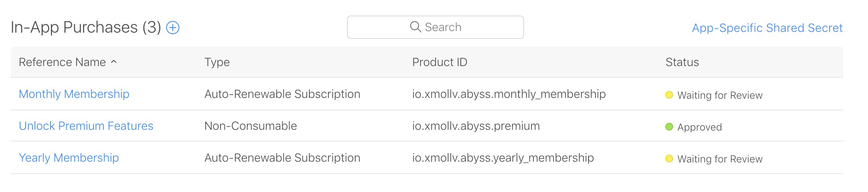Image resolution: width=868 pixels, height=192 pixels.
Task: Select io.xmollv.abyss.yearly_membership product ID text
Action: point(503,158)
